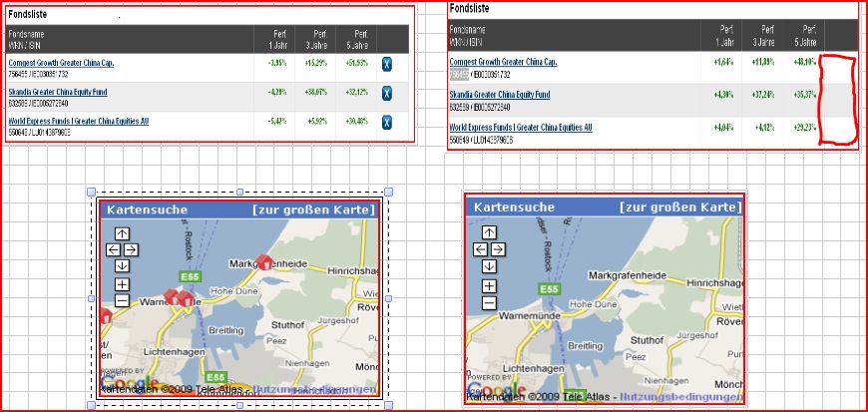Viewport: 868px width, 412px height.
Task: Open Comgest Growth link in list with X buttons
Action: click(x=62, y=63)
